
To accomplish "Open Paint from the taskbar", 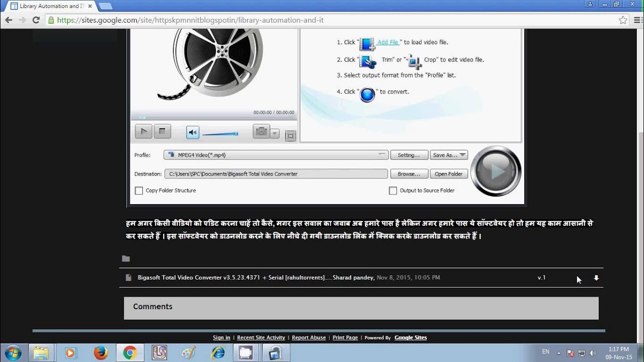I will coord(188,353).
